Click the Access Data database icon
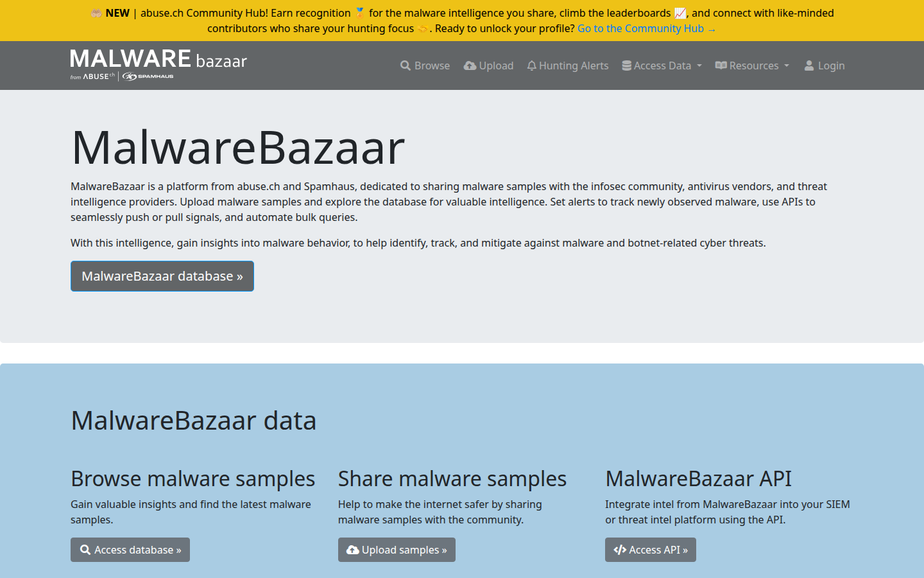The image size is (924, 578). coord(626,66)
